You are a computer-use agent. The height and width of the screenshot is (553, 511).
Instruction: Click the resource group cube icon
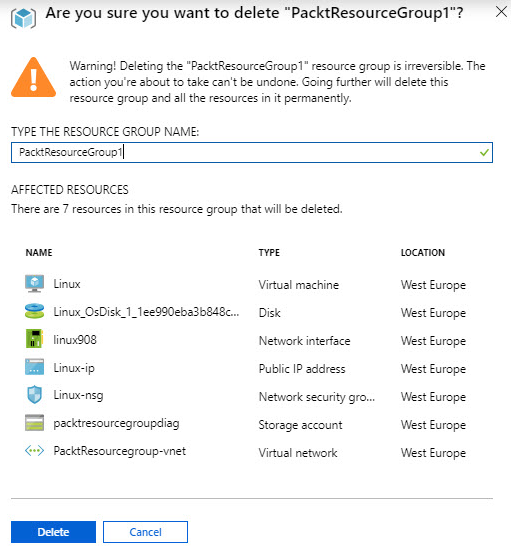click(24, 18)
